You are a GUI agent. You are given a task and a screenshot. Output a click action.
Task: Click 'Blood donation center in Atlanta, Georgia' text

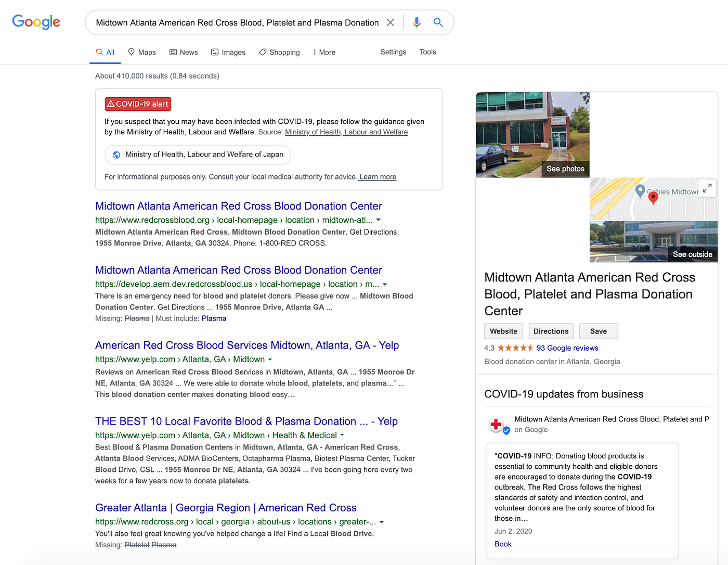click(552, 362)
